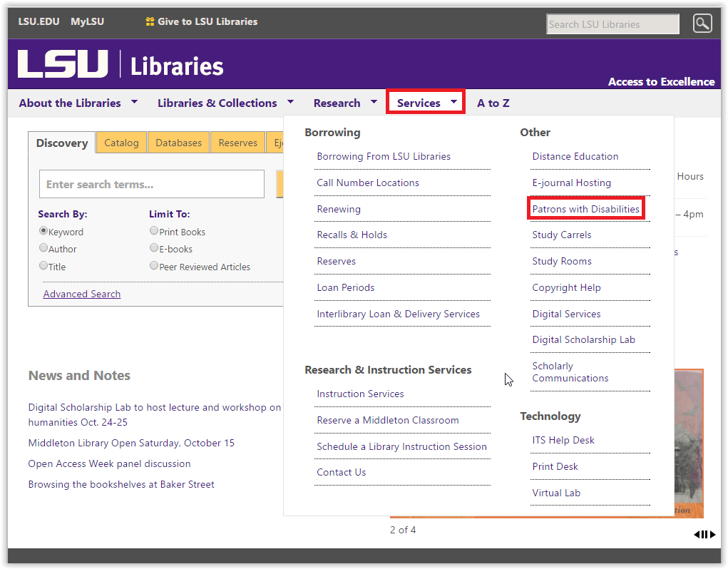Open Browsing the bookshelves at Baker Street
Screen dimensions: 728x569
pyautogui.click(x=121, y=485)
